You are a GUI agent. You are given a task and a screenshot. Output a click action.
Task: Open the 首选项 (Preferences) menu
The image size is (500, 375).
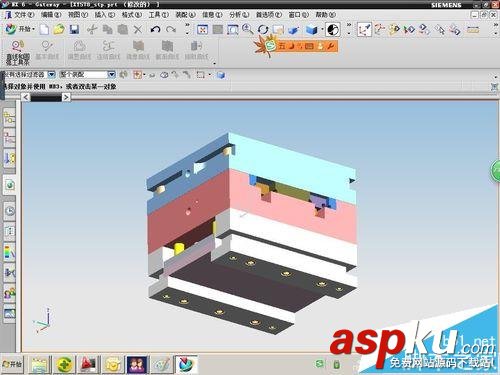(269, 15)
